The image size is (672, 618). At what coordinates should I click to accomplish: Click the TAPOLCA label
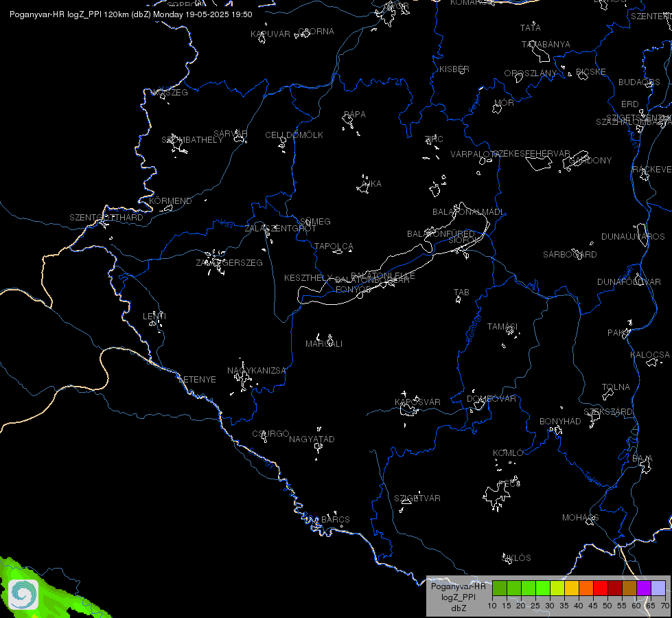334,247
